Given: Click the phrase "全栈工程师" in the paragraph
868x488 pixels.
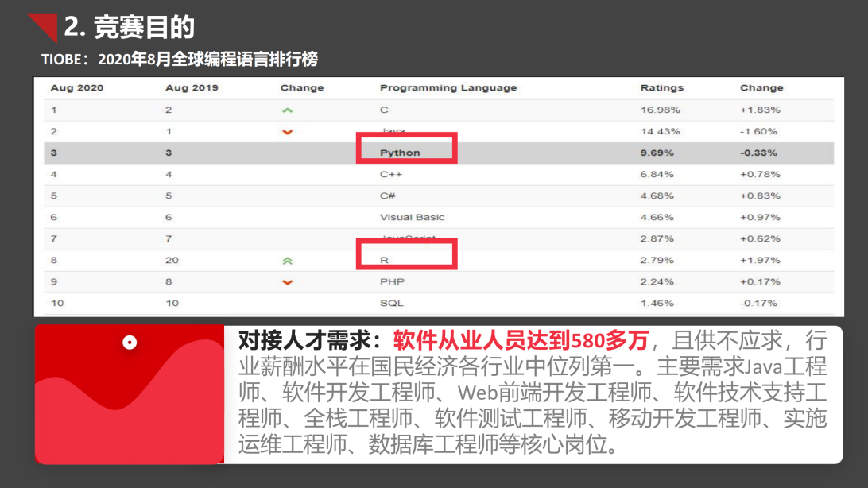Looking at the screenshot, I should (x=358, y=419).
